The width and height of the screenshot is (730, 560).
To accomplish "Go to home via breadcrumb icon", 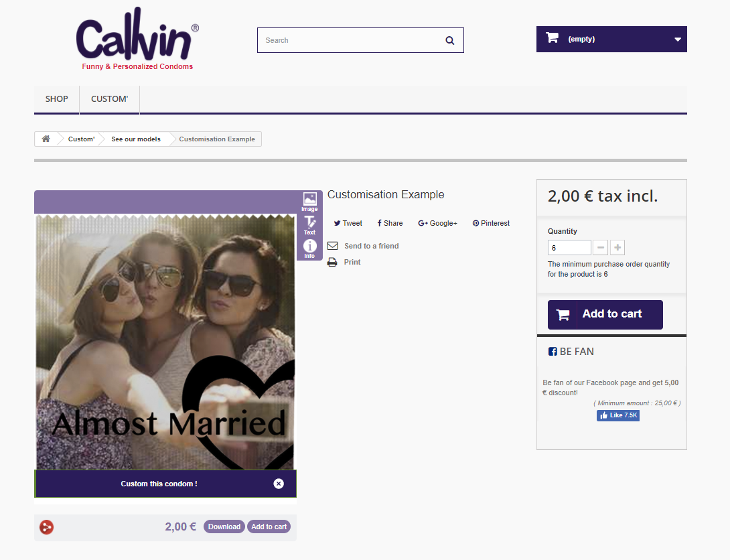I will [x=46, y=139].
